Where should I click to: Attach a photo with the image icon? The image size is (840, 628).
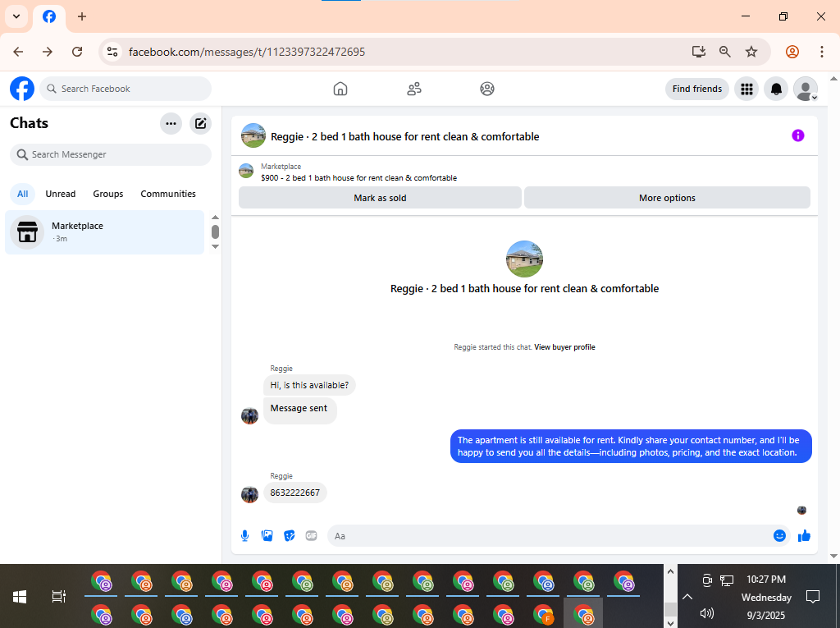pos(267,536)
